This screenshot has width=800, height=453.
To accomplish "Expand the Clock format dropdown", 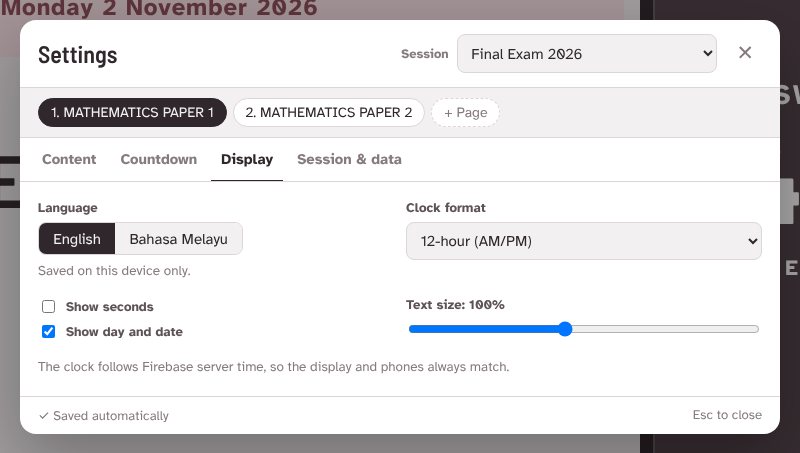I will [x=584, y=241].
